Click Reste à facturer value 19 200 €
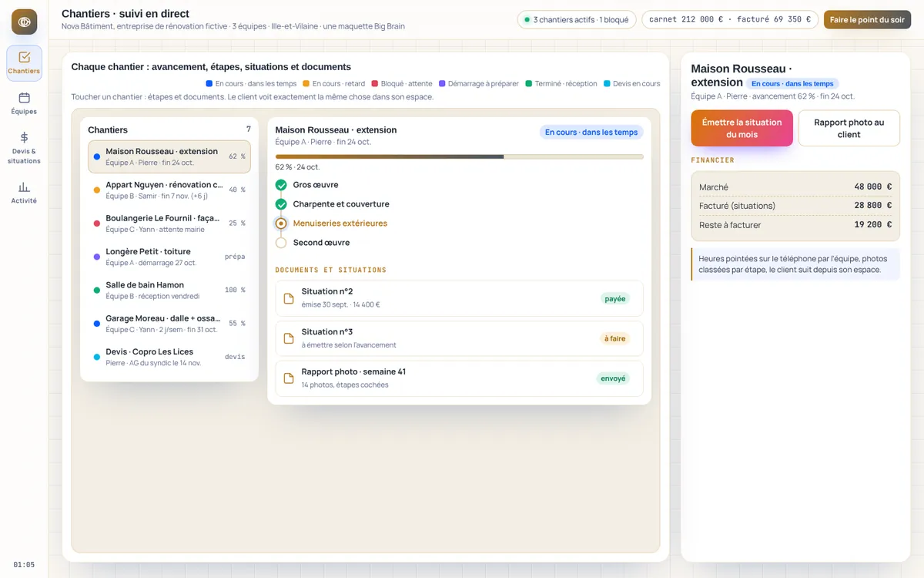This screenshot has width=924, height=578. point(873,225)
